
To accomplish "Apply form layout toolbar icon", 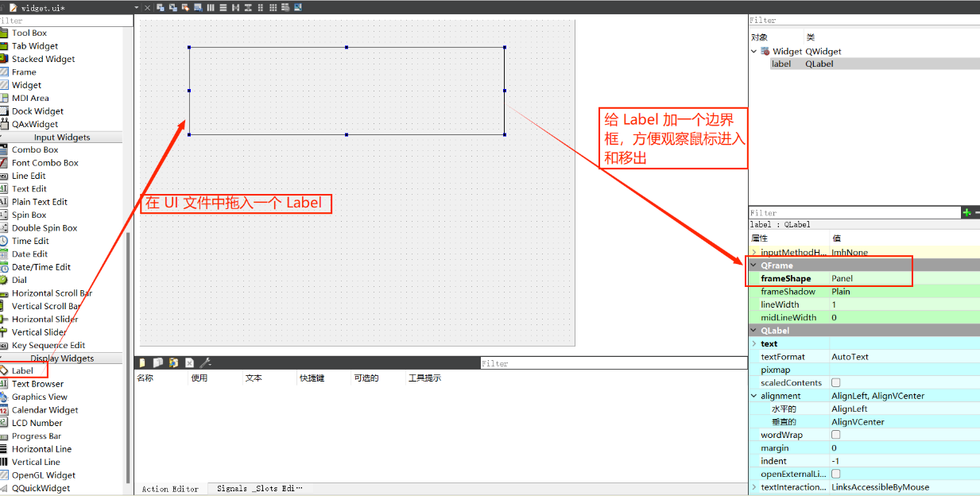I will click(261, 7).
